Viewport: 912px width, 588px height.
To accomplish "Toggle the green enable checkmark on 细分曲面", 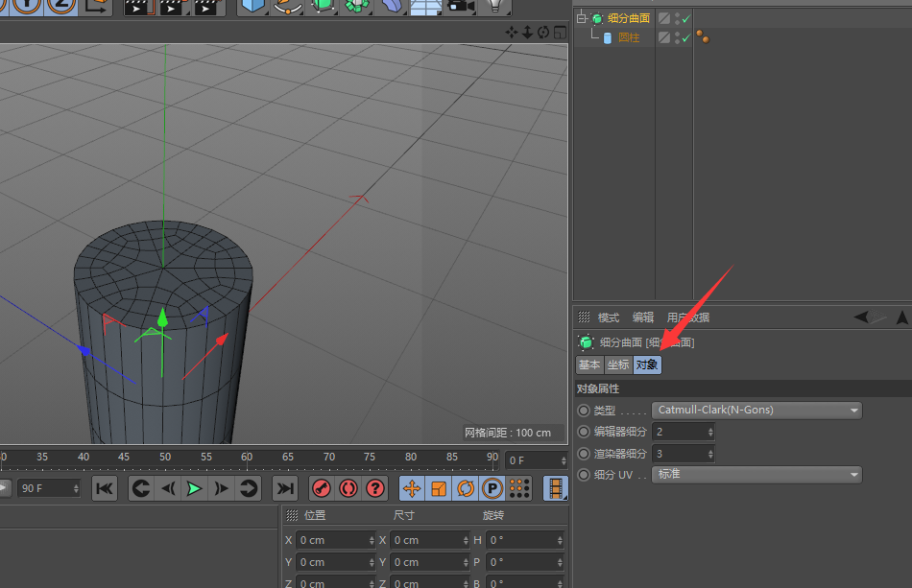I will (x=685, y=16).
